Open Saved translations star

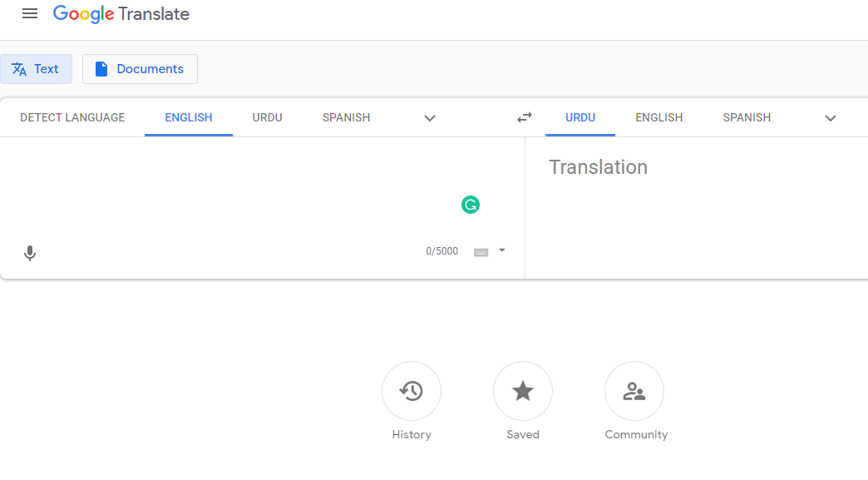pyautogui.click(x=523, y=391)
